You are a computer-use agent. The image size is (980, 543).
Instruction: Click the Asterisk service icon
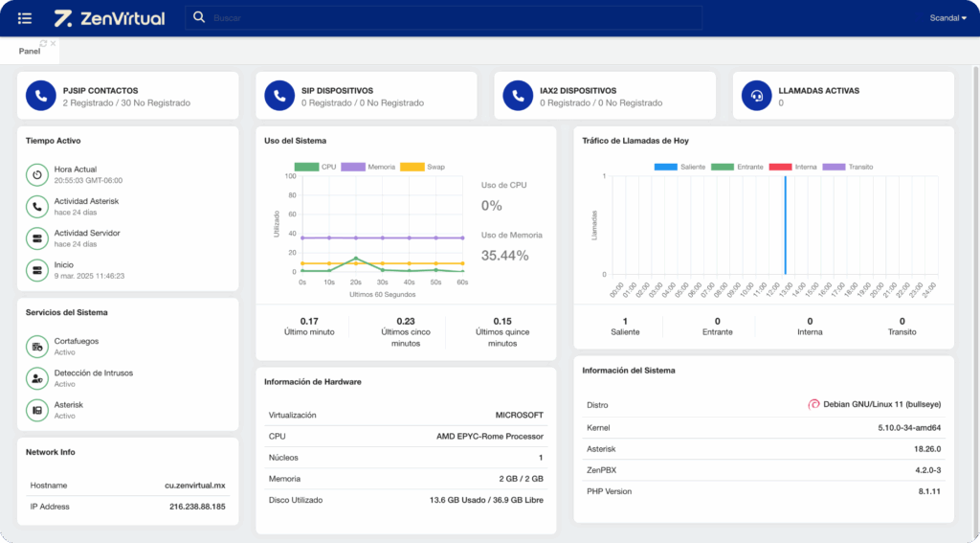pos(37,410)
